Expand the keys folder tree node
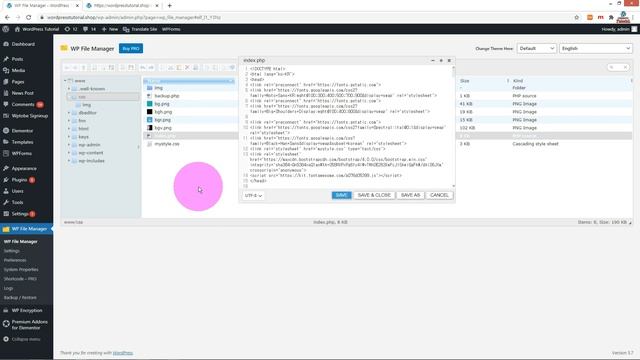 tap(69, 137)
